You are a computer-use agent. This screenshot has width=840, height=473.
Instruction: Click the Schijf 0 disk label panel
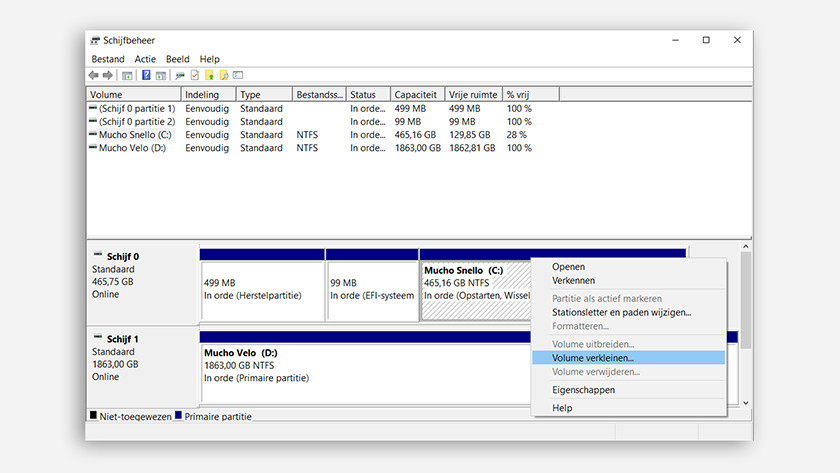tap(142, 284)
